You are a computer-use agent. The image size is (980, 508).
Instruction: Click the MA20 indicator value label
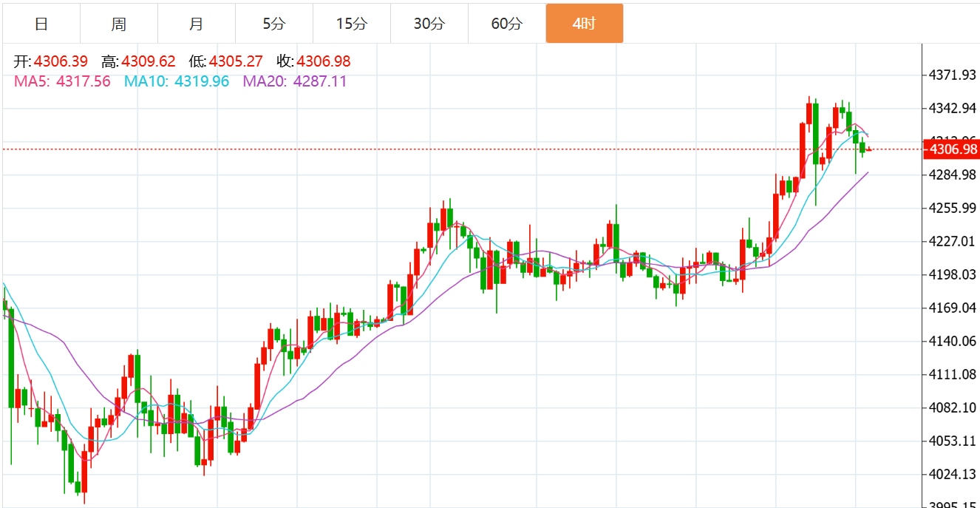coord(294,81)
